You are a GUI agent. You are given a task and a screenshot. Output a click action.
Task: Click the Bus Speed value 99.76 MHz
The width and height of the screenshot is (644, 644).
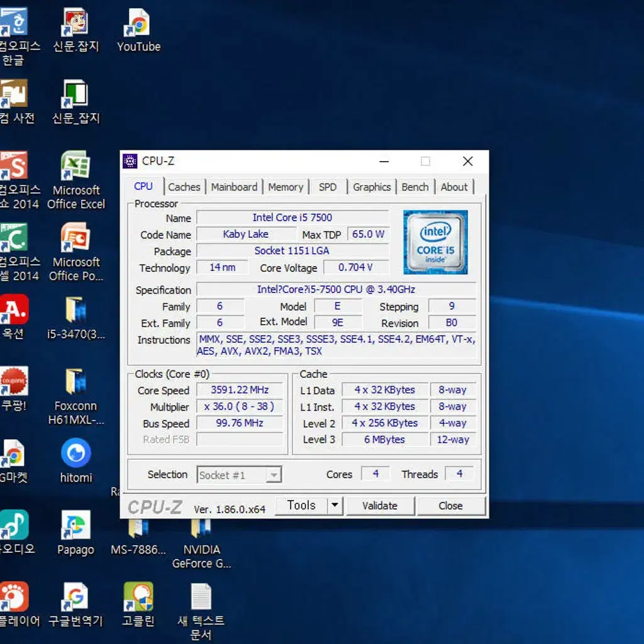coord(240,423)
